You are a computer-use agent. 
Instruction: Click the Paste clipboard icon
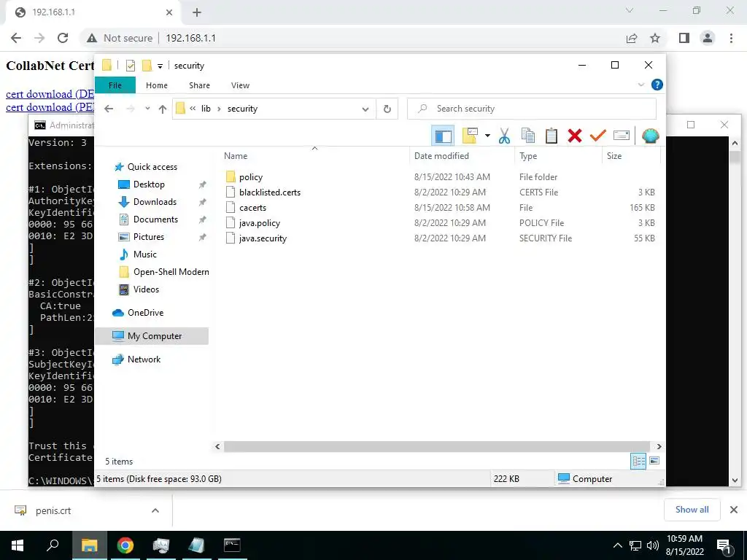click(551, 136)
